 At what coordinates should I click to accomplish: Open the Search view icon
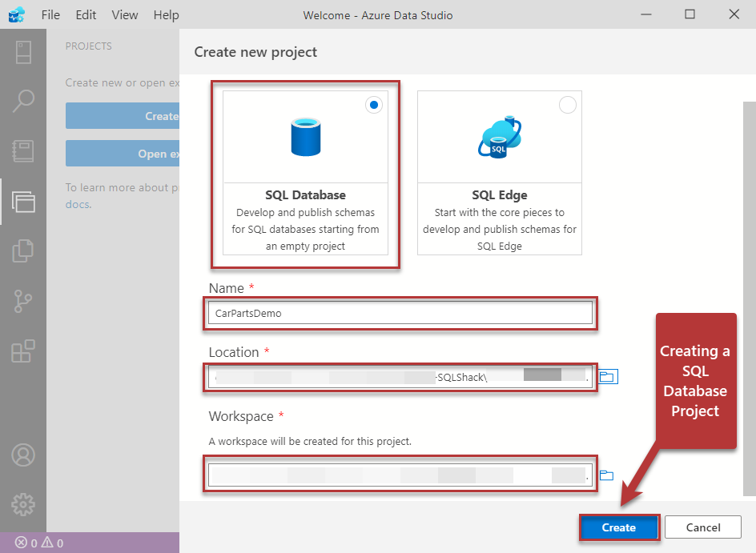23,101
